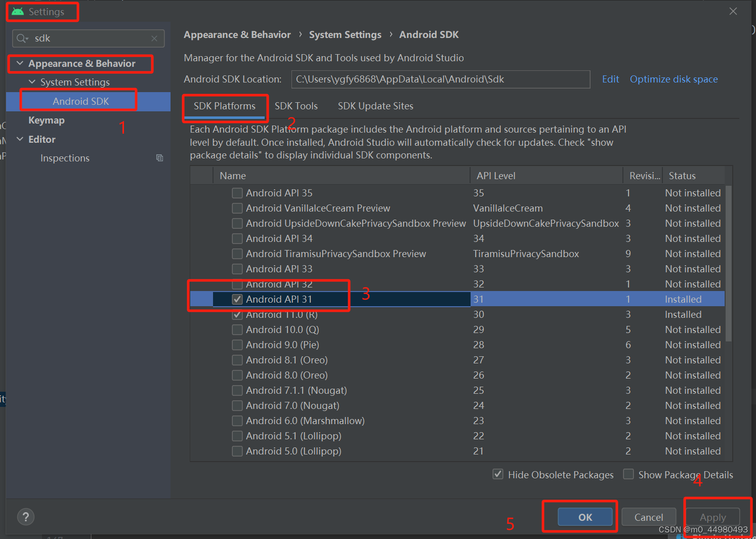
Task: Click the Android SDK Location path field
Action: (x=441, y=79)
